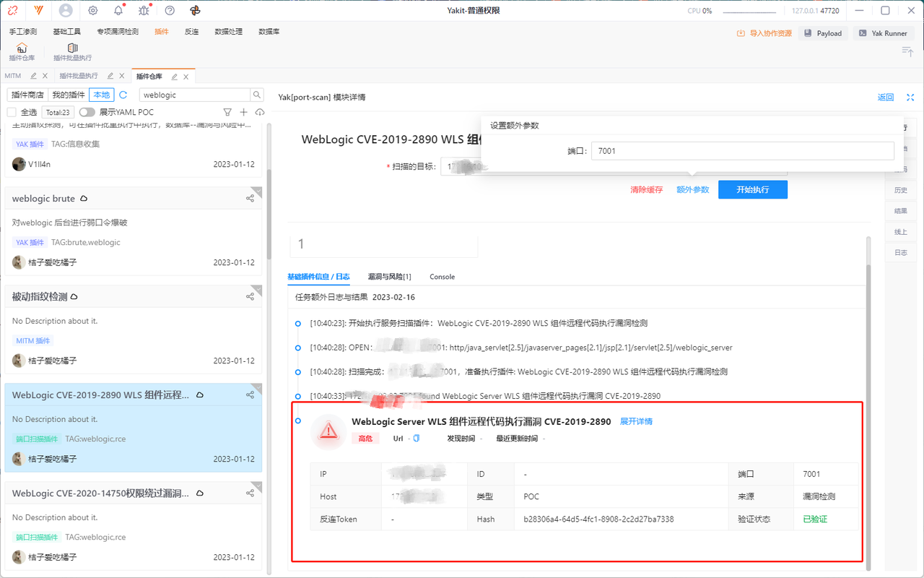Open the 基础工具 menu

[x=67, y=32]
